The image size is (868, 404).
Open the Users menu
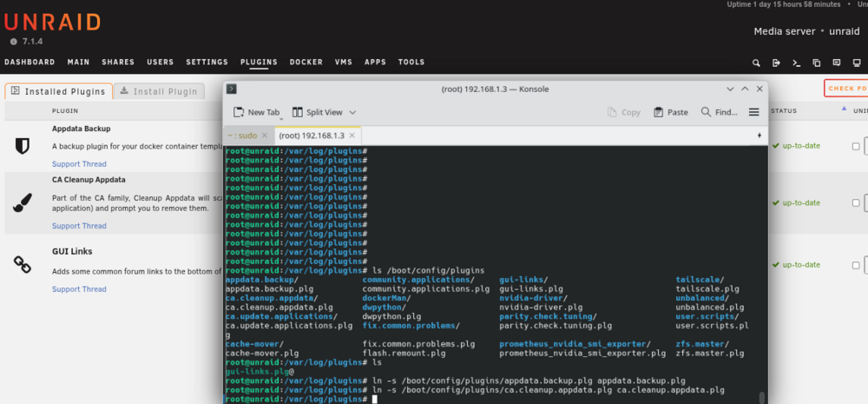(x=160, y=62)
